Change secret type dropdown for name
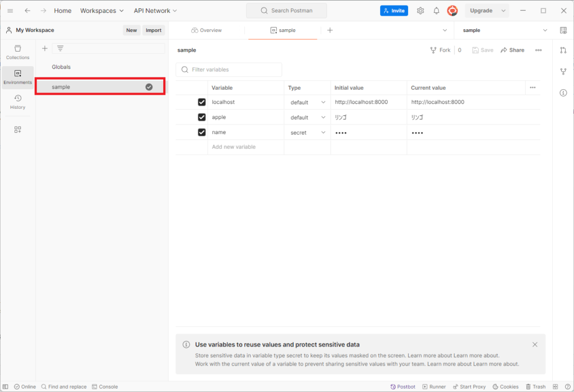574x392 pixels. point(308,132)
